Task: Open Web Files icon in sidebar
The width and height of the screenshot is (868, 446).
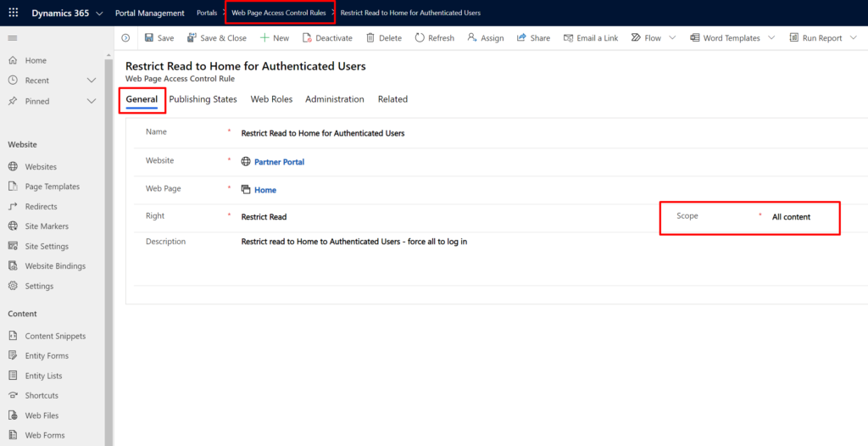Action: coord(14,415)
